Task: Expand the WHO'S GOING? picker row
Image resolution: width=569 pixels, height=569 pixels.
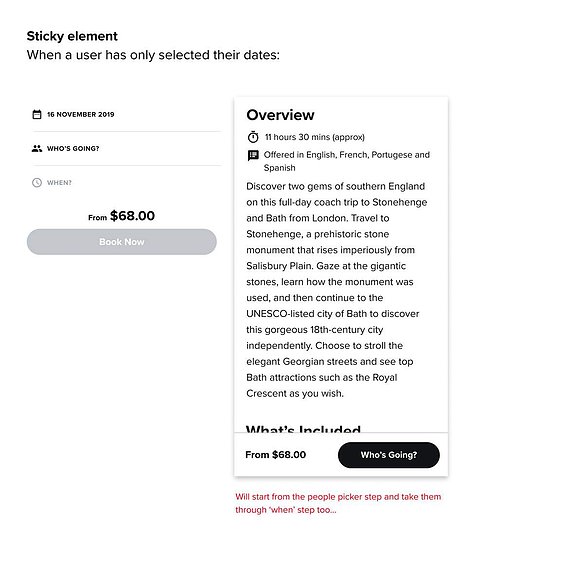Action: [126, 148]
